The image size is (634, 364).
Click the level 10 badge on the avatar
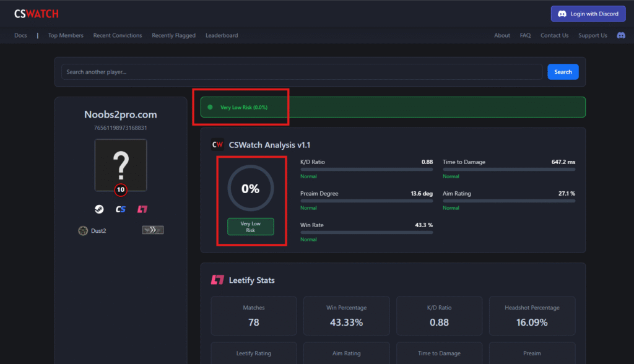tap(121, 189)
